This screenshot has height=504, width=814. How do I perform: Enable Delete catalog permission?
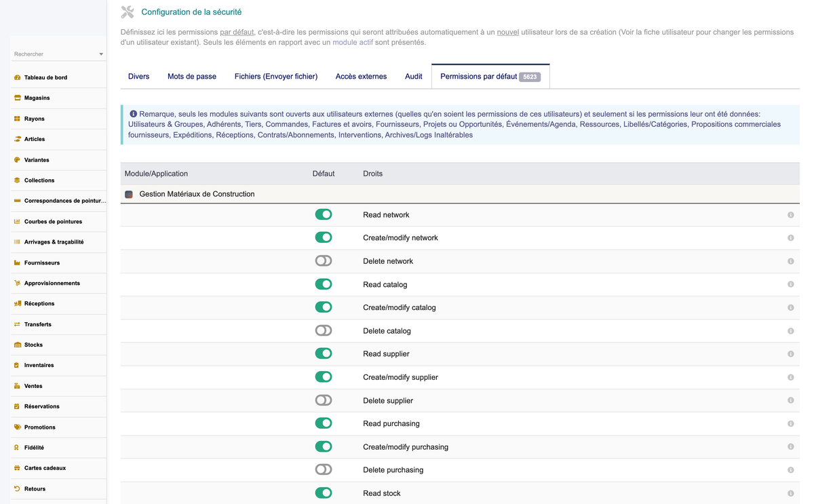324,330
